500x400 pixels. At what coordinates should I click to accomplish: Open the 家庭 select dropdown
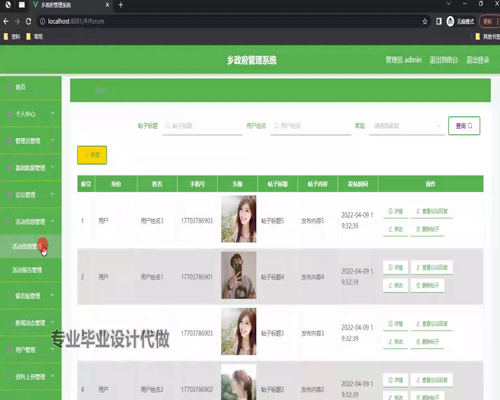click(407, 126)
